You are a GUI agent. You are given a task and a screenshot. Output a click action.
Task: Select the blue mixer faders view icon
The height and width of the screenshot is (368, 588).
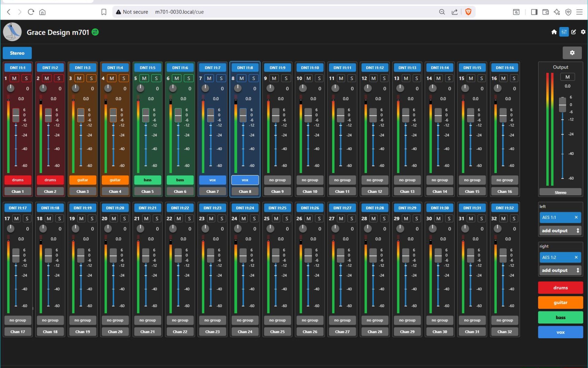pyautogui.click(x=564, y=32)
